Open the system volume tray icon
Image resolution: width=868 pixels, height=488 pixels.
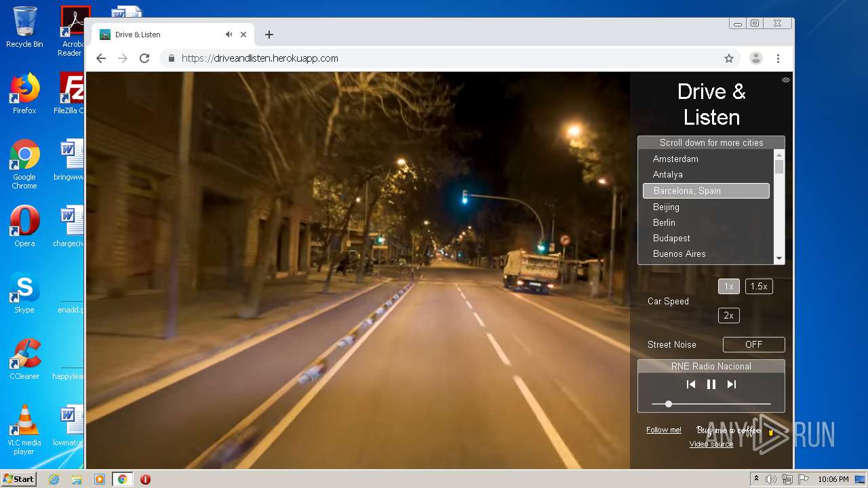(771, 479)
